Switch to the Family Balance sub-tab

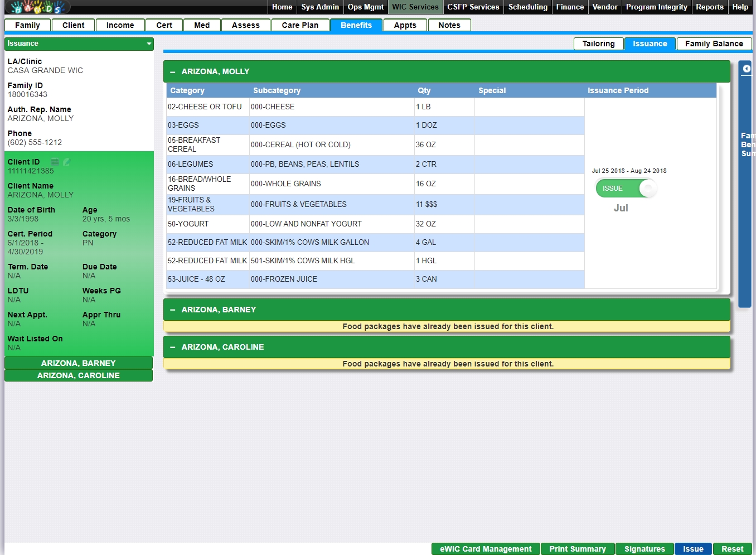click(x=714, y=44)
